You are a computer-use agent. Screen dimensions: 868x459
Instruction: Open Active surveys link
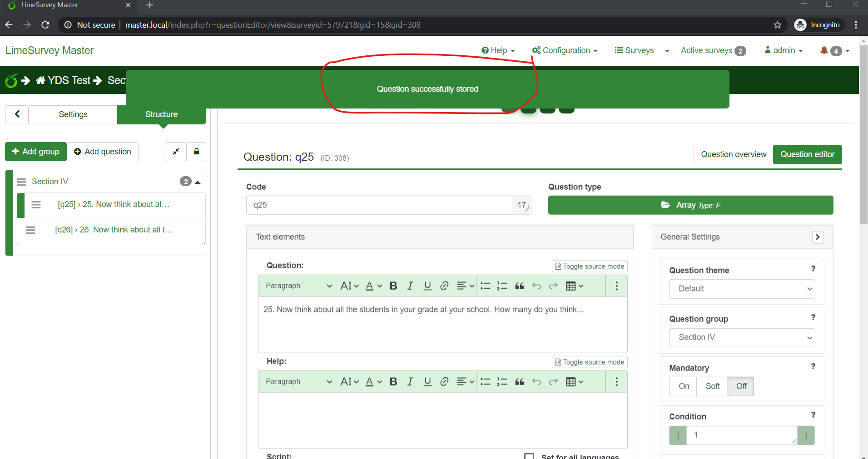(x=713, y=50)
